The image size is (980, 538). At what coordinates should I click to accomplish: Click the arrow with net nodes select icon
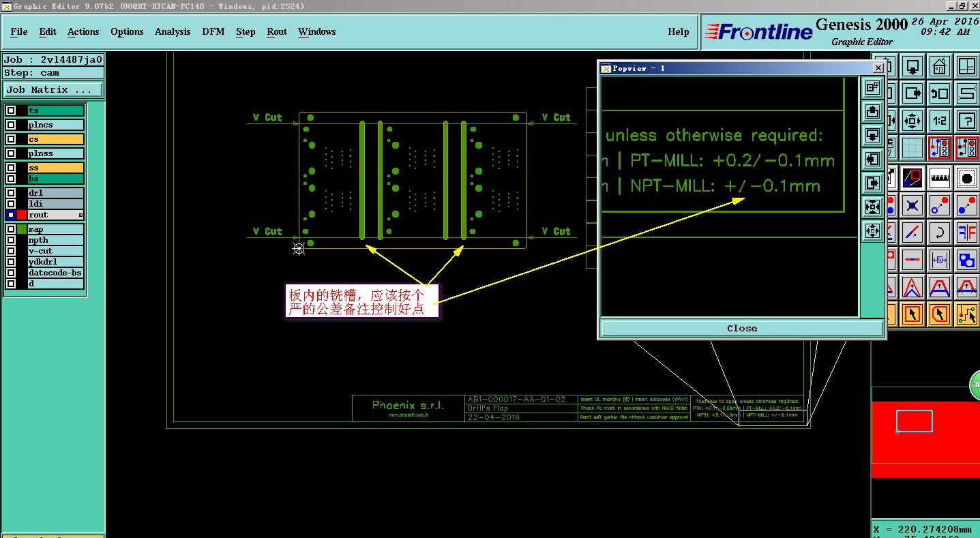[967, 314]
